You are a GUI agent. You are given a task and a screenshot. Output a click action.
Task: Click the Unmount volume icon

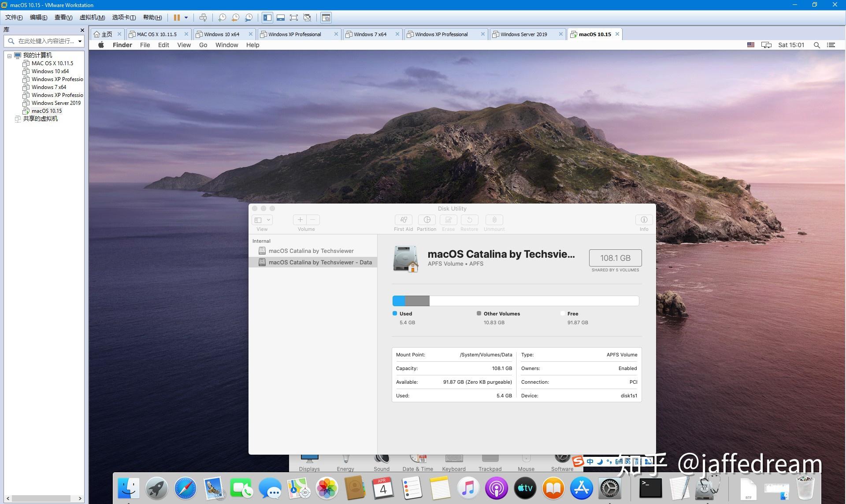pos(494,220)
